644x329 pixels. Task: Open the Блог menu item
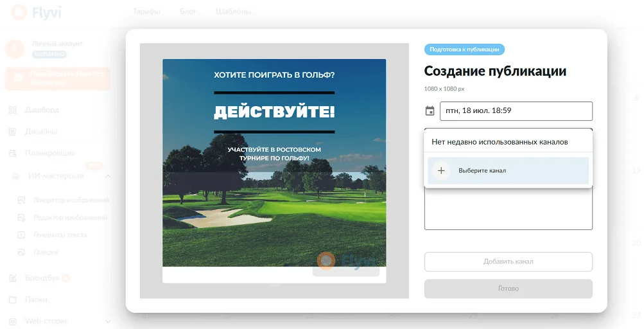(x=187, y=12)
